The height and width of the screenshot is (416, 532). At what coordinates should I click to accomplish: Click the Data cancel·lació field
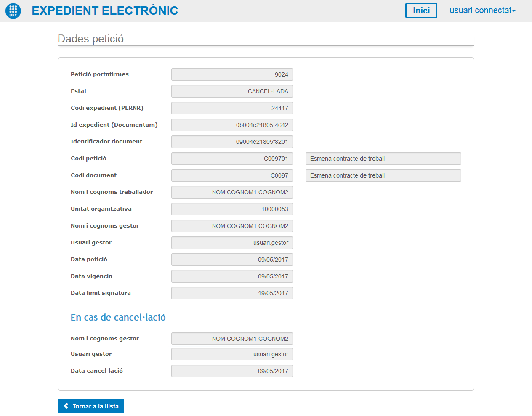tap(232, 371)
